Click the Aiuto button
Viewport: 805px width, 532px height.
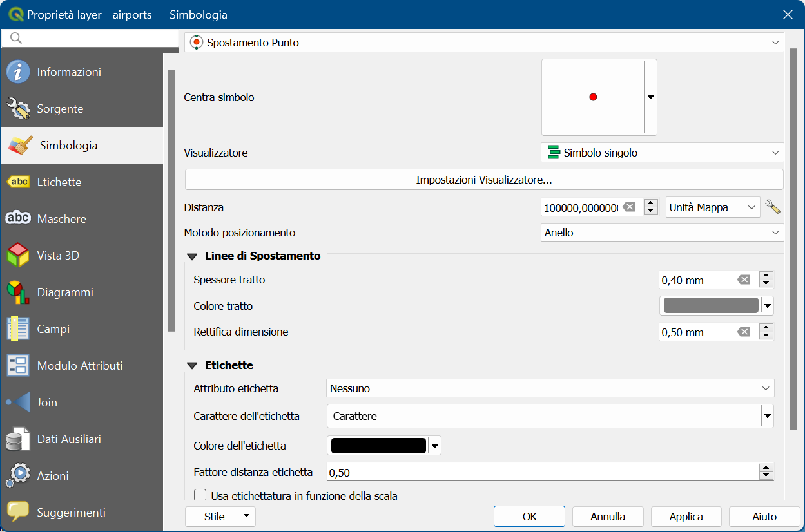(764, 517)
